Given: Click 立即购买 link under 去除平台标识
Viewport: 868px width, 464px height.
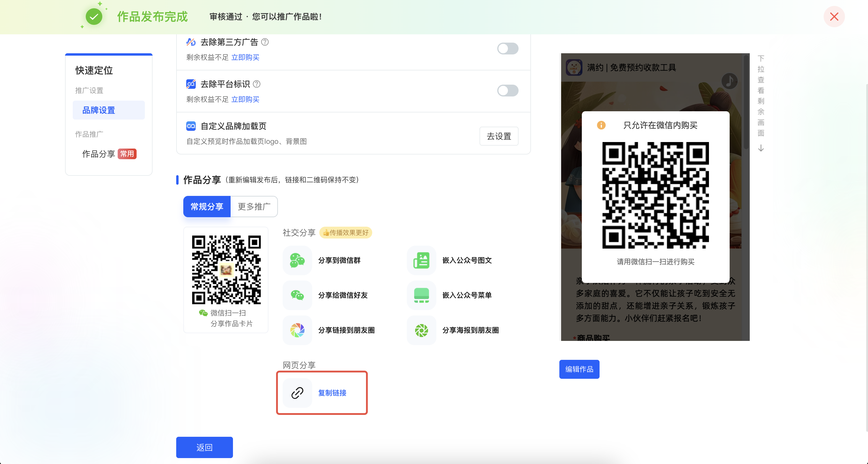Looking at the screenshot, I should (x=245, y=99).
